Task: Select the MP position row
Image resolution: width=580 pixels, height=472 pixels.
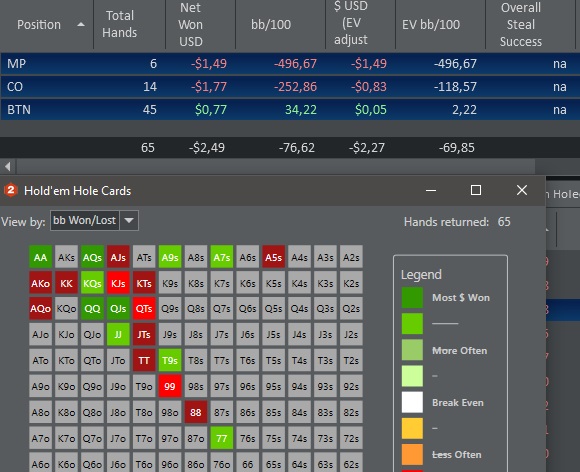Action: [290, 64]
